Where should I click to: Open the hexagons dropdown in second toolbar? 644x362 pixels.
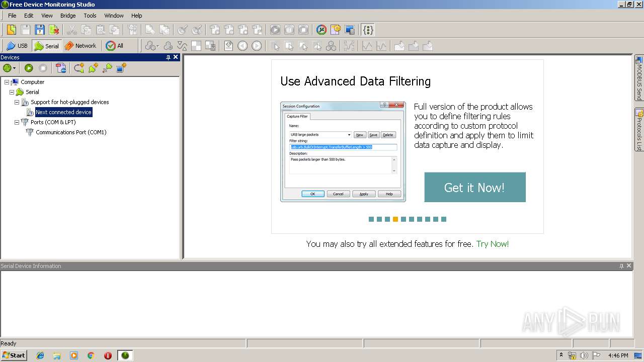click(152, 46)
